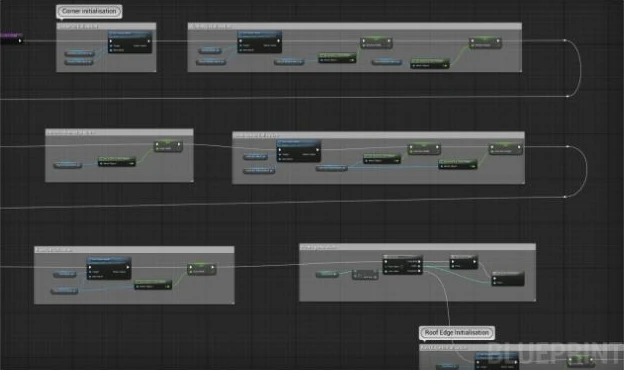Select green getter node in third-row left comment box
This screenshot has width=624, height=370.
(153, 284)
